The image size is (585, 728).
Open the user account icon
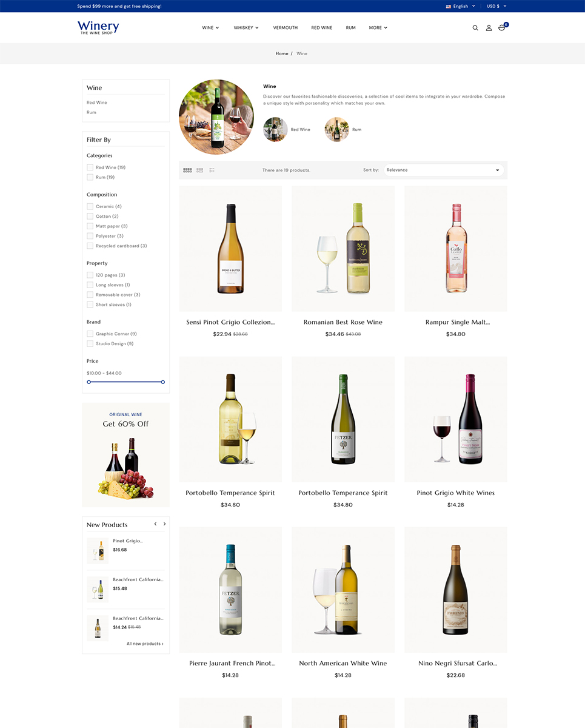(489, 28)
